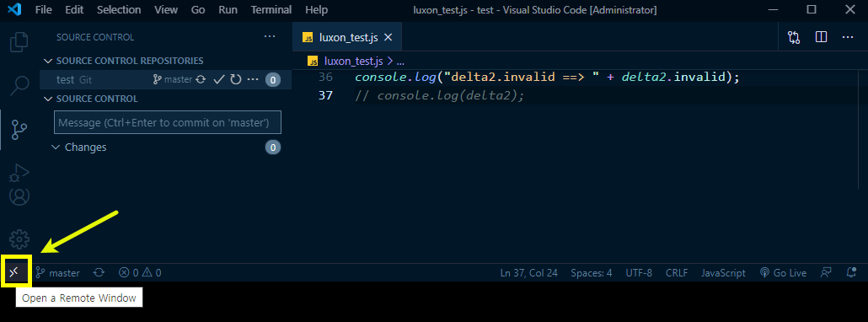The height and width of the screenshot is (322, 868).
Task: Open notifications bell
Action: point(852,273)
